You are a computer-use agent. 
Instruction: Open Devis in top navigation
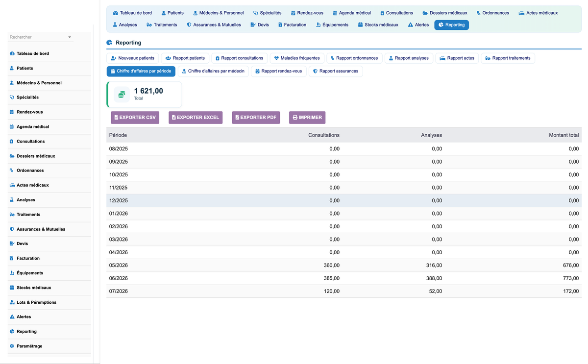pos(260,24)
